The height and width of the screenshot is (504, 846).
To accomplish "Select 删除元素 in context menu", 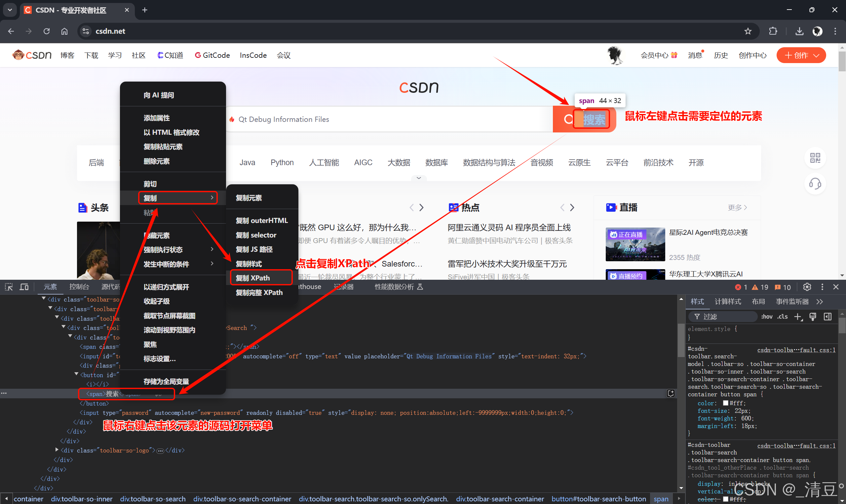I will (x=173, y=161).
